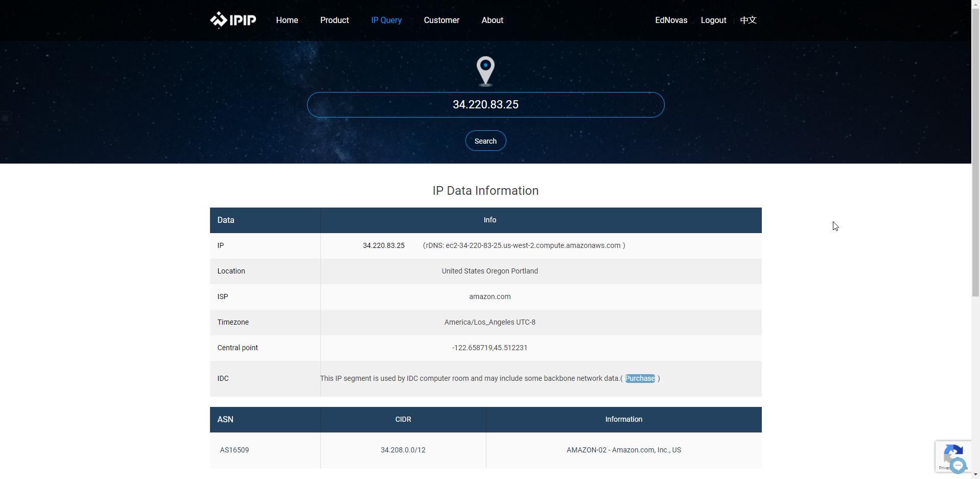The width and height of the screenshot is (980, 479).
Task: Click the Central point coordinates value
Action: pos(489,348)
